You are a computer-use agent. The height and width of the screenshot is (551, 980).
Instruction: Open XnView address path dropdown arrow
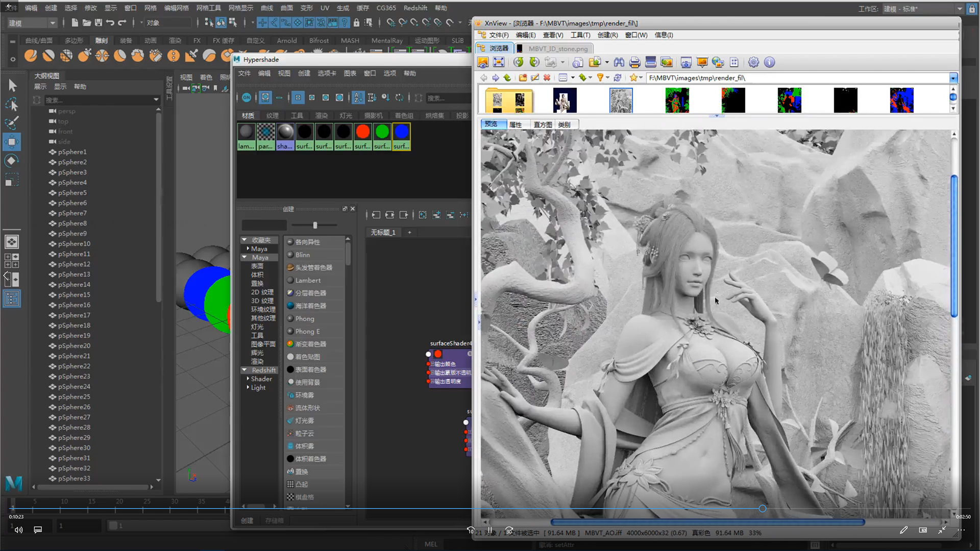[953, 78]
